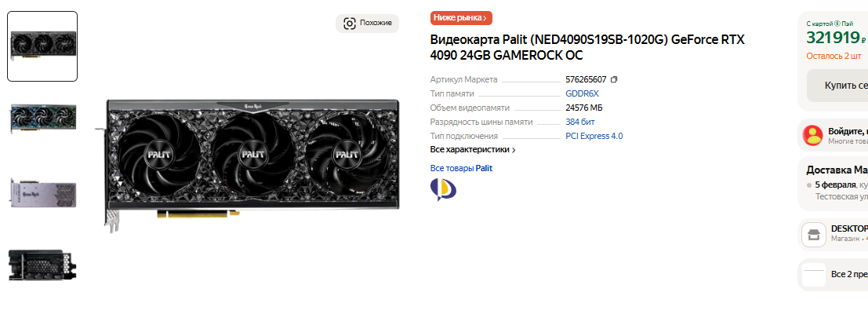
Task: Click the user profile avatar icon
Action: [x=812, y=135]
